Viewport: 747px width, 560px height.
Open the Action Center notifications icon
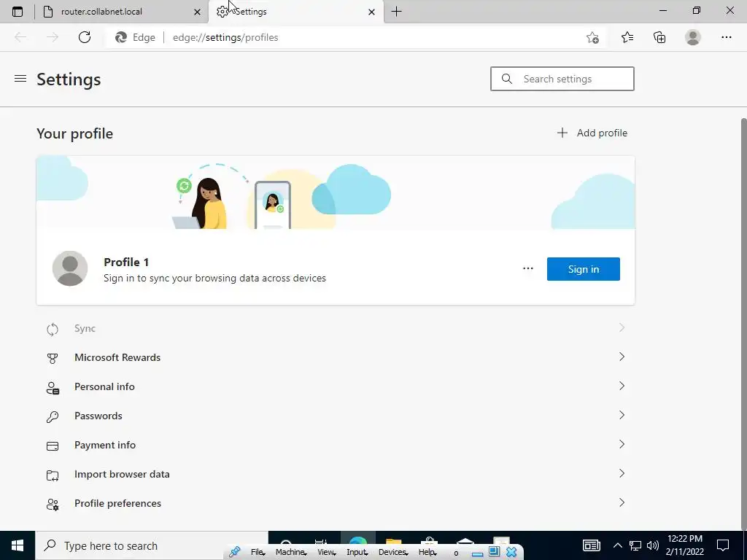point(723,545)
